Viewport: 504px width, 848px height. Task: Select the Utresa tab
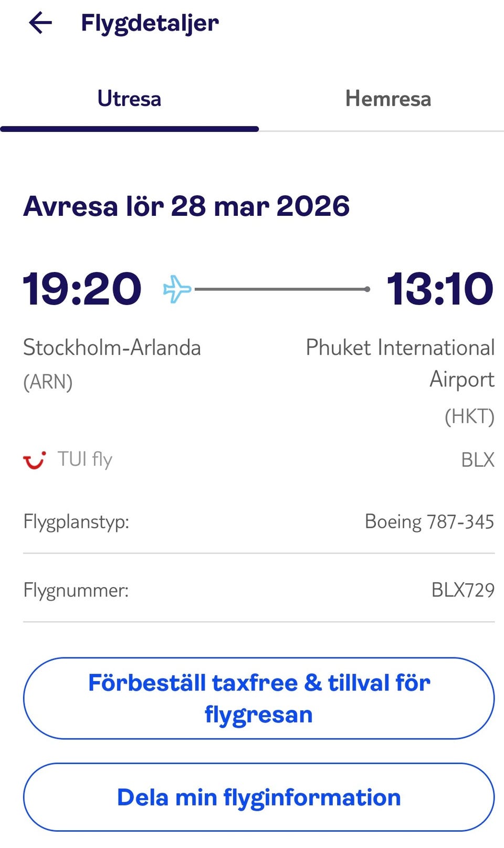point(129,99)
